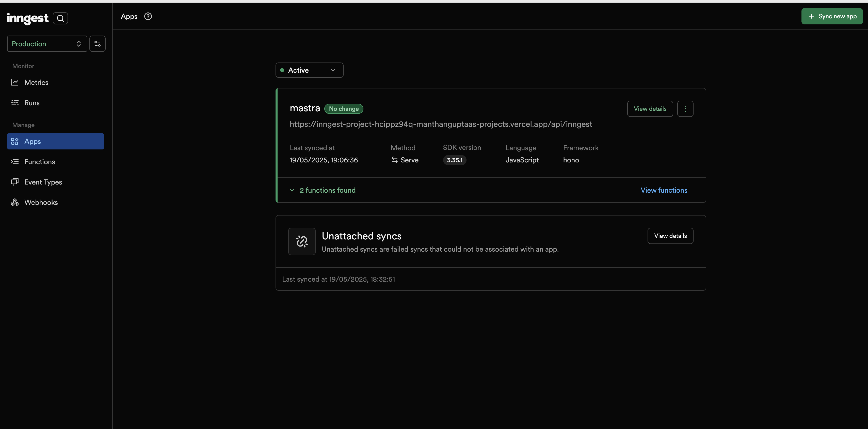Click View details for the mastra app
This screenshot has width=868, height=429.
(650, 109)
